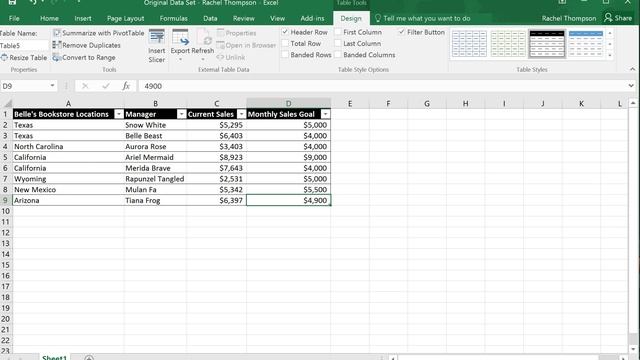
Task: Click the Table Name input field
Action: click(24, 45)
